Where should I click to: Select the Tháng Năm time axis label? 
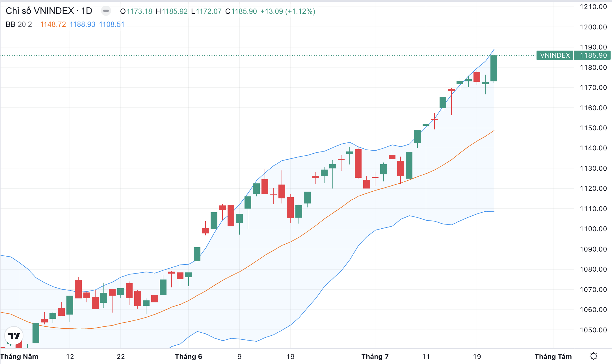point(19,356)
